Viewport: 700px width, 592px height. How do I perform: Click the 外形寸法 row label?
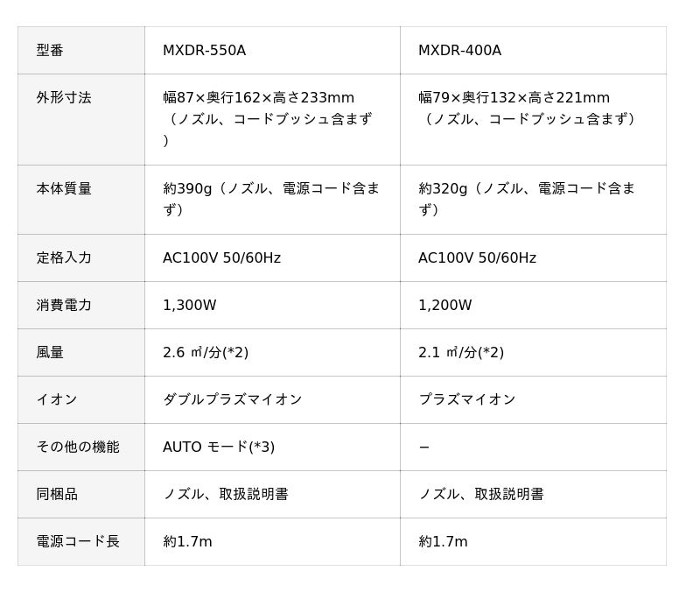coord(64,97)
